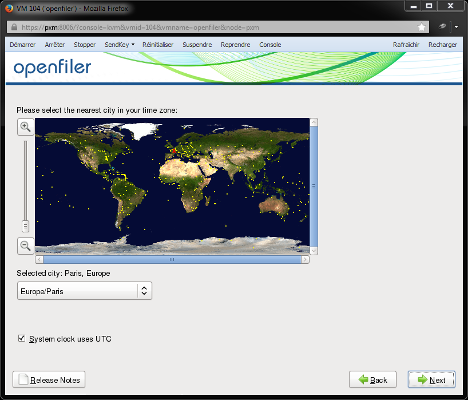The width and height of the screenshot is (468, 400).
Task: Click the Next button
Action: pyautogui.click(x=432, y=379)
